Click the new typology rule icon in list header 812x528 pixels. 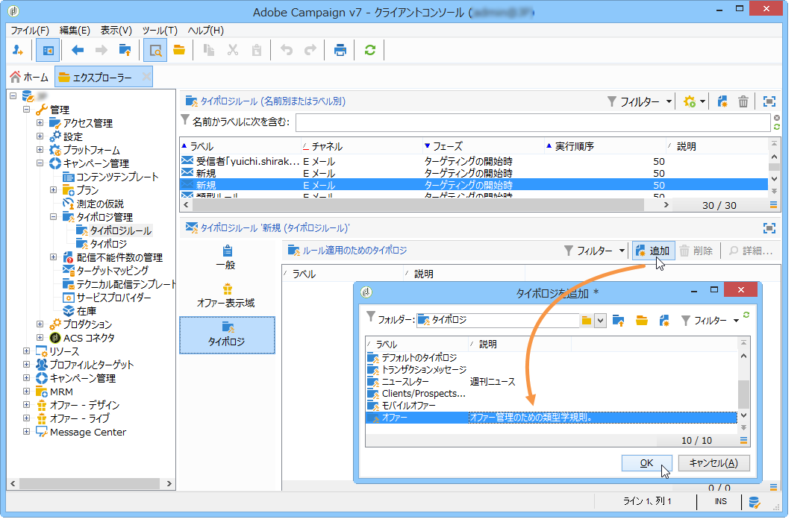pos(722,101)
